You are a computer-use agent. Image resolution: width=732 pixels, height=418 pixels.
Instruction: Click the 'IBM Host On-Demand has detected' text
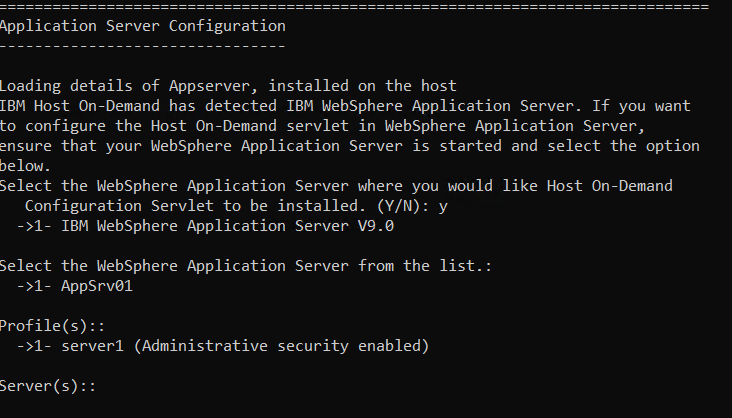130,106
